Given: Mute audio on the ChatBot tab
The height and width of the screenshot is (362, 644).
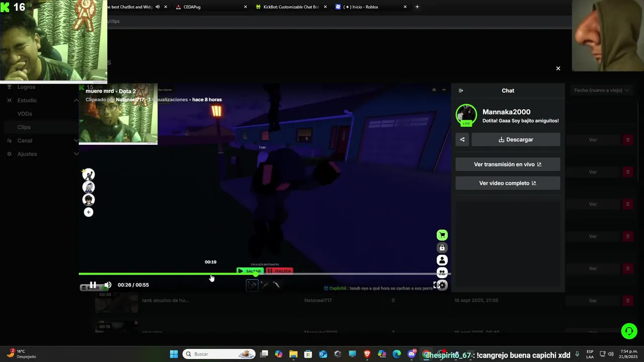Looking at the screenshot, I should pyautogui.click(x=157, y=7).
